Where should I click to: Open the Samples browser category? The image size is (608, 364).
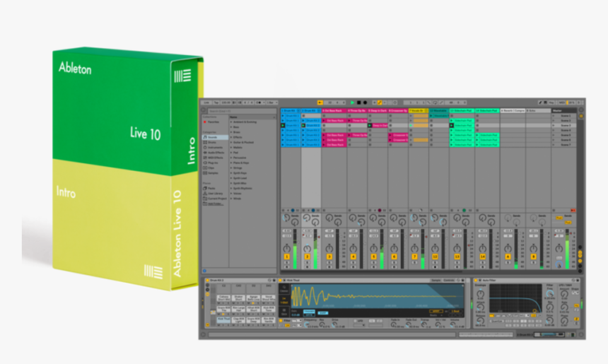click(215, 173)
